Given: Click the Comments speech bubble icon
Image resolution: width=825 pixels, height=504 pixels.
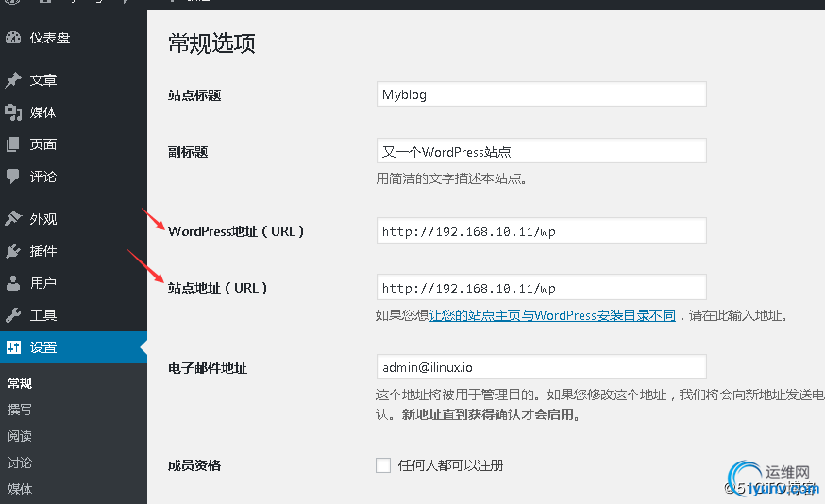Looking at the screenshot, I should pyautogui.click(x=13, y=176).
